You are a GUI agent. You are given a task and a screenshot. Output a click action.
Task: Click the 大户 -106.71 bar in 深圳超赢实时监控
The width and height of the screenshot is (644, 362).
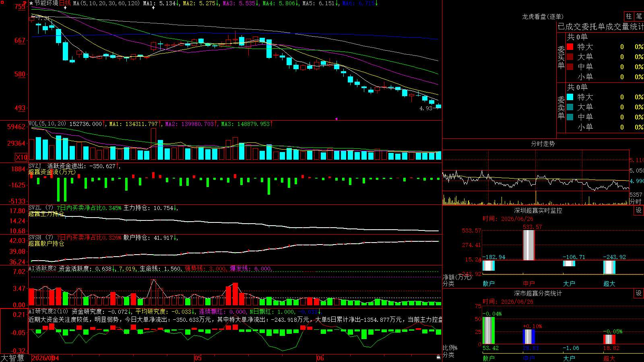coord(569,263)
